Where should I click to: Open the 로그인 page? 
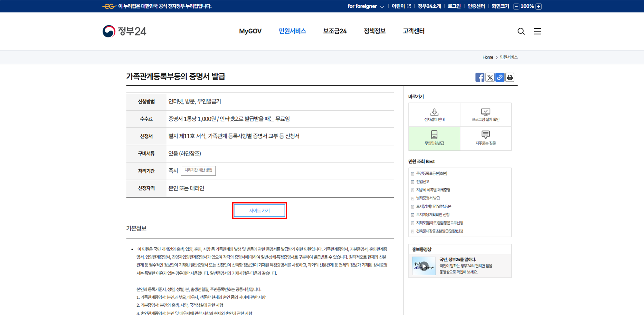pyautogui.click(x=453, y=6)
